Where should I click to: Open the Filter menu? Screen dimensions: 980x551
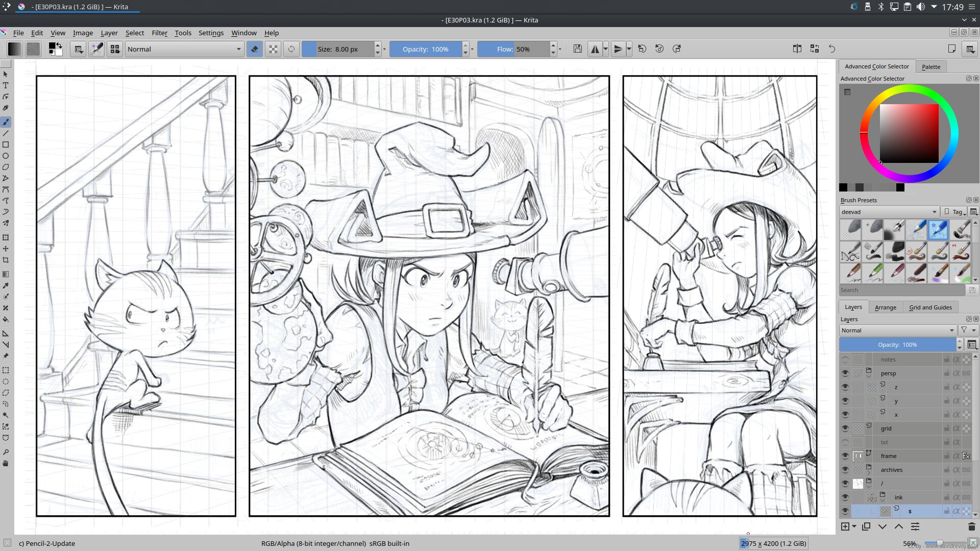159,33
